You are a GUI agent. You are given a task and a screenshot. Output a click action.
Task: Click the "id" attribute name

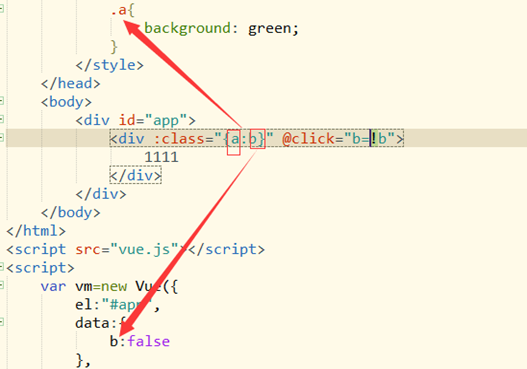(x=127, y=120)
